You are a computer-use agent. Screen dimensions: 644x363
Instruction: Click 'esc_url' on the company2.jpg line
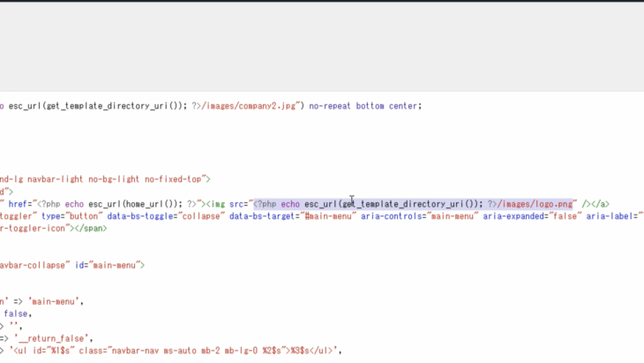tap(25, 106)
